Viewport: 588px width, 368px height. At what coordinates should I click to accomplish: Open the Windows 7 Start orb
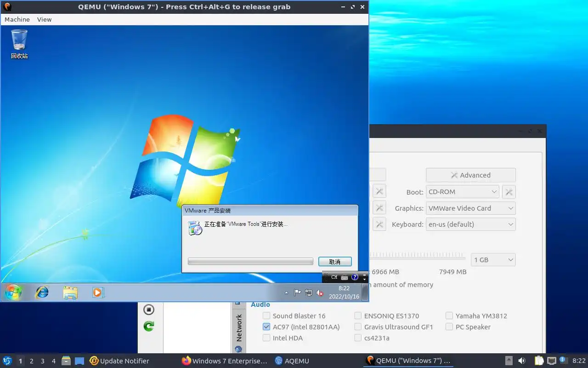coord(13,292)
